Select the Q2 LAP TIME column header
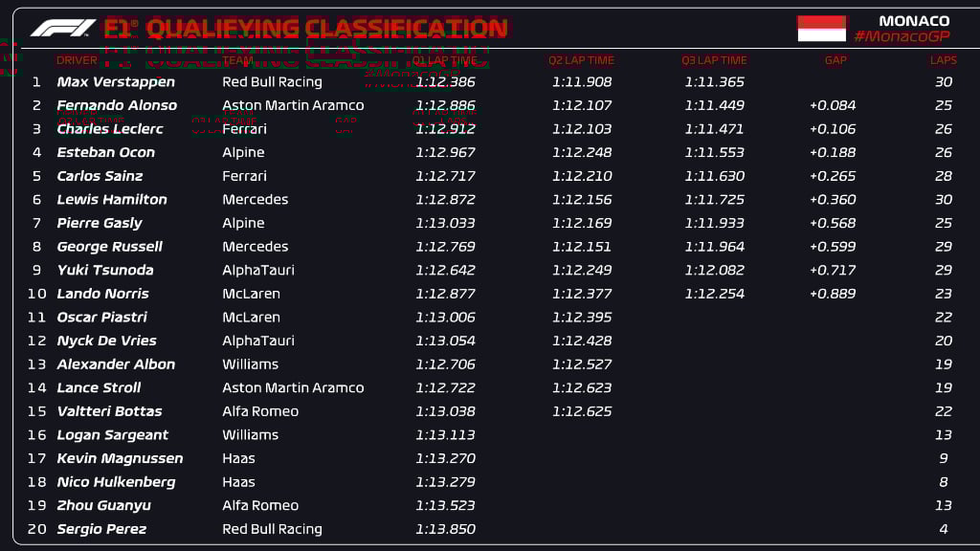Viewport: 980px width, 551px height. [581, 60]
